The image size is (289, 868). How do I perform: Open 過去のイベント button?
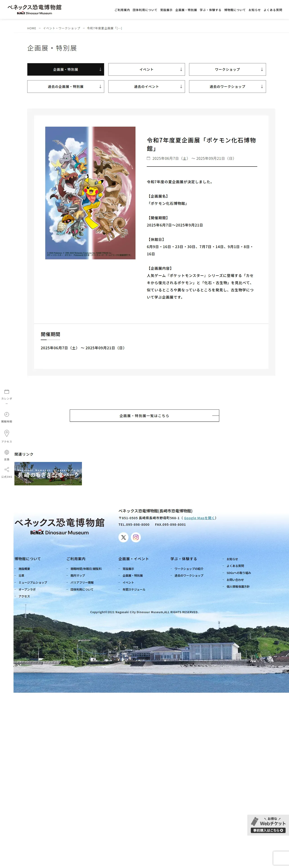(146, 87)
